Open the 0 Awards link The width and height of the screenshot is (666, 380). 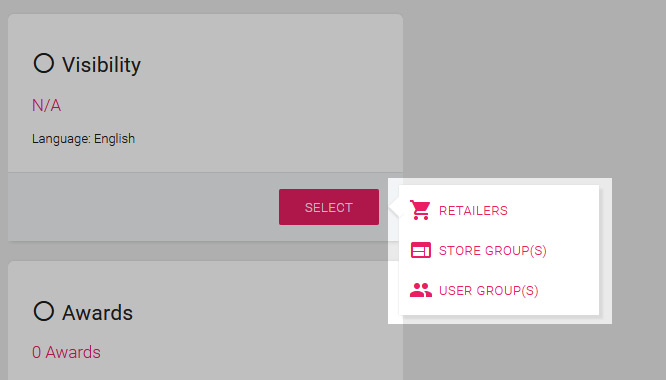pos(66,352)
